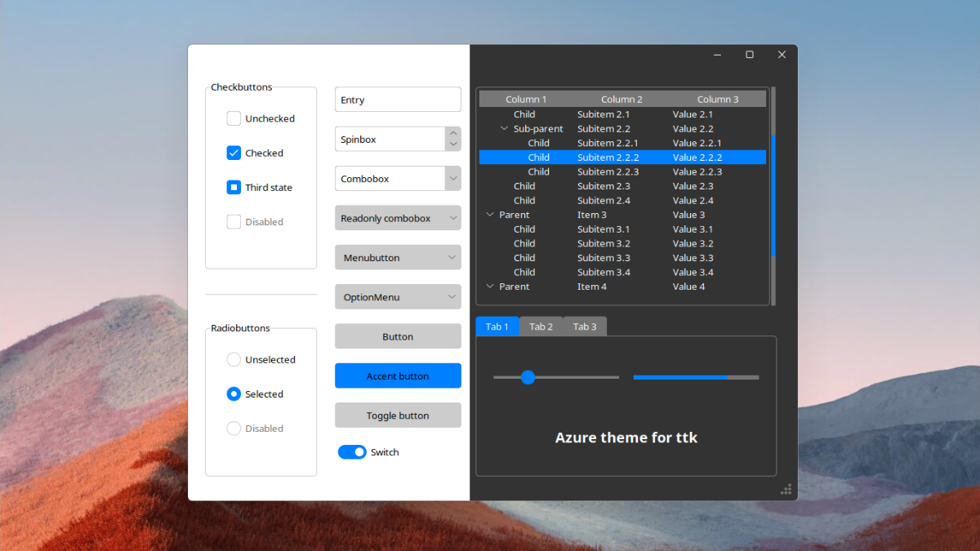Click the plain Button
Image resolution: width=980 pixels, height=551 pixels.
pyautogui.click(x=398, y=336)
